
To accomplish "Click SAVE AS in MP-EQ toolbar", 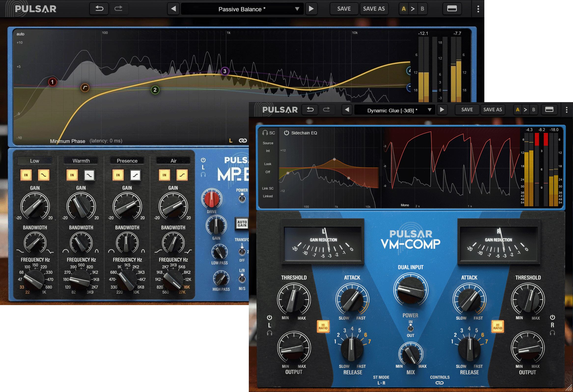I will [x=374, y=9].
